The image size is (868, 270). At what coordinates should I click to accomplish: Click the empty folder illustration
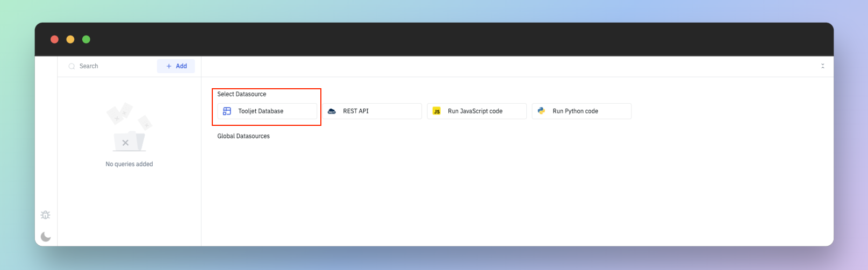pos(129,128)
